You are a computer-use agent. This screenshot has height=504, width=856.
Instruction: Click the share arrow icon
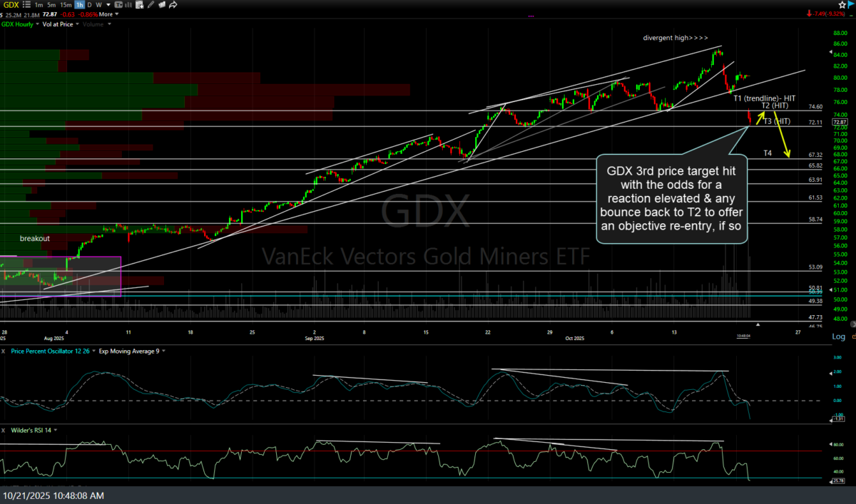[x=173, y=5]
